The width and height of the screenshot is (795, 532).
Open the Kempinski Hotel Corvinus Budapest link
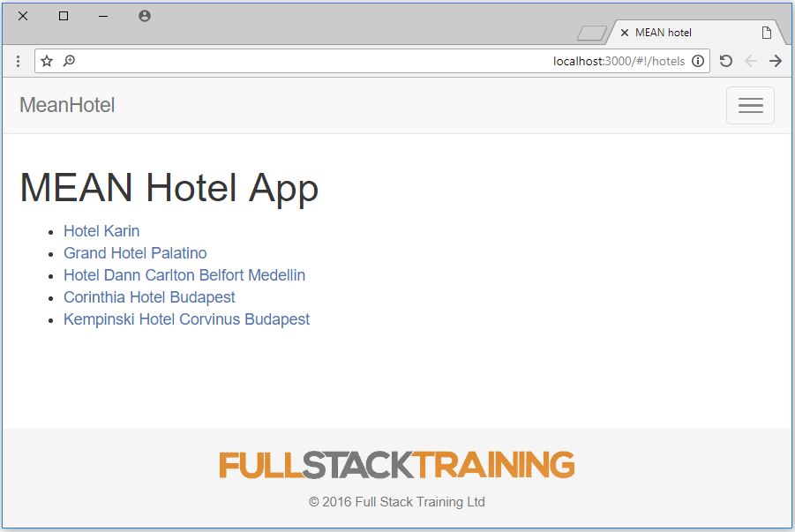(x=186, y=319)
